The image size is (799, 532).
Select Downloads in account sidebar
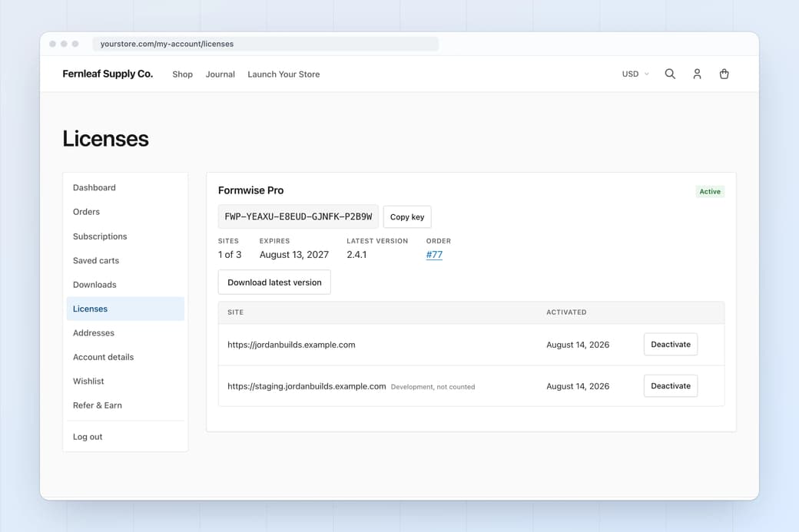(125, 285)
